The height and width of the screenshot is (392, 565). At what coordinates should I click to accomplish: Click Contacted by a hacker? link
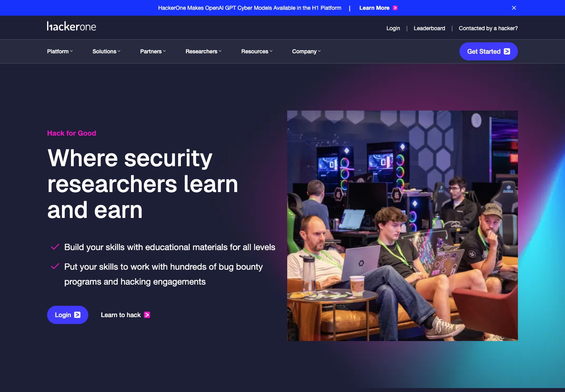point(488,28)
